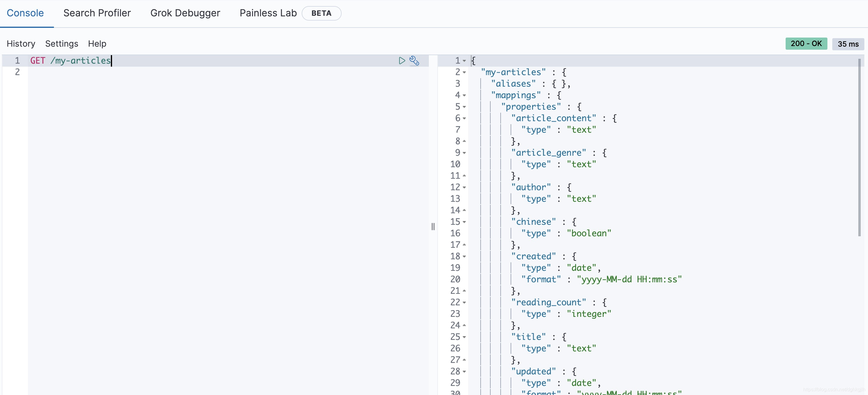Click the 200 - OK status badge
This screenshot has height=395, width=868.
[x=806, y=44]
